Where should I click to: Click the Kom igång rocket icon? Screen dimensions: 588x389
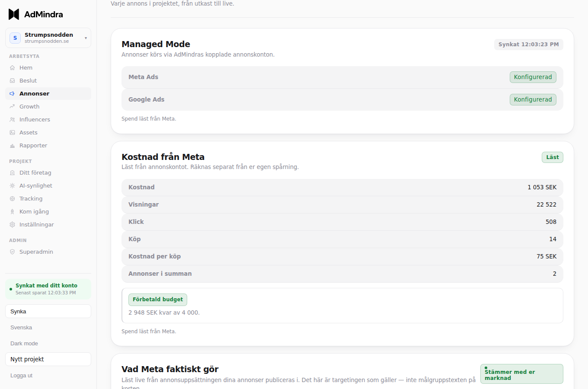point(12,212)
